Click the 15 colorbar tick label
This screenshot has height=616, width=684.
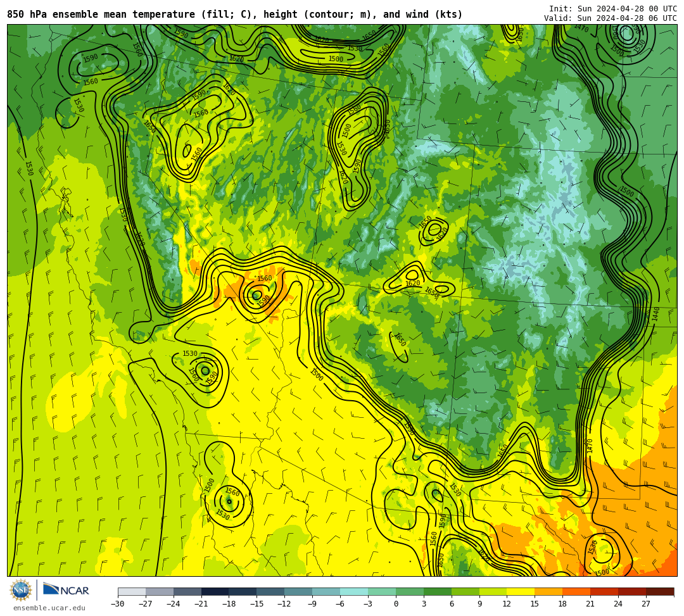(x=535, y=604)
